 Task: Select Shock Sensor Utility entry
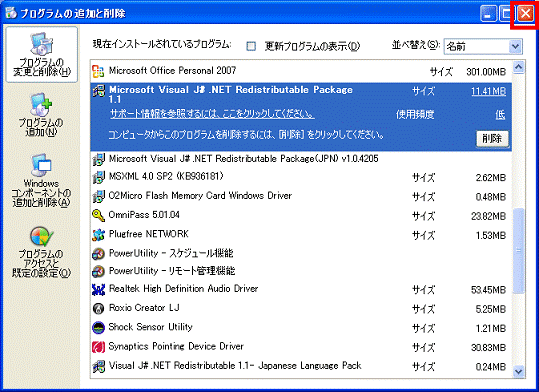point(301,327)
